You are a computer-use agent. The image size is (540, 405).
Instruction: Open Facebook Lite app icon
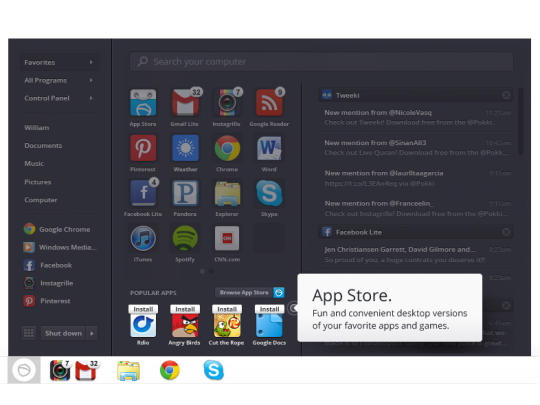(x=144, y=192)
